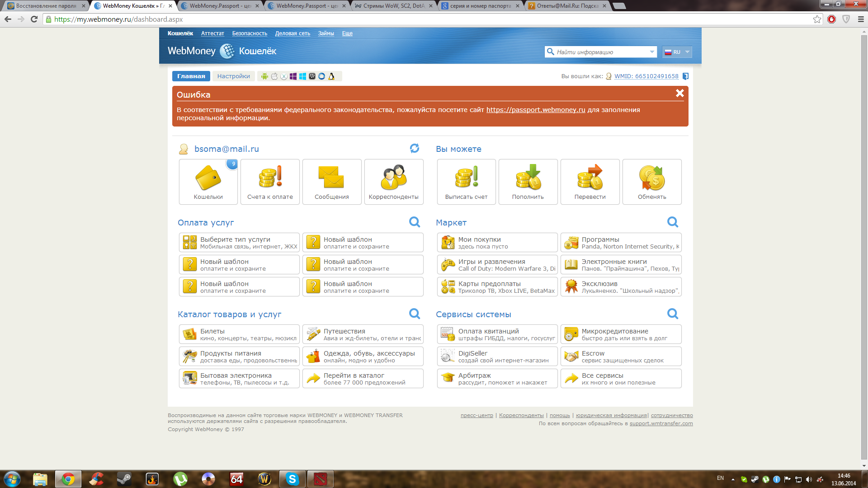
Task: Open Steam from the taskbar
Action: [124, 479]
